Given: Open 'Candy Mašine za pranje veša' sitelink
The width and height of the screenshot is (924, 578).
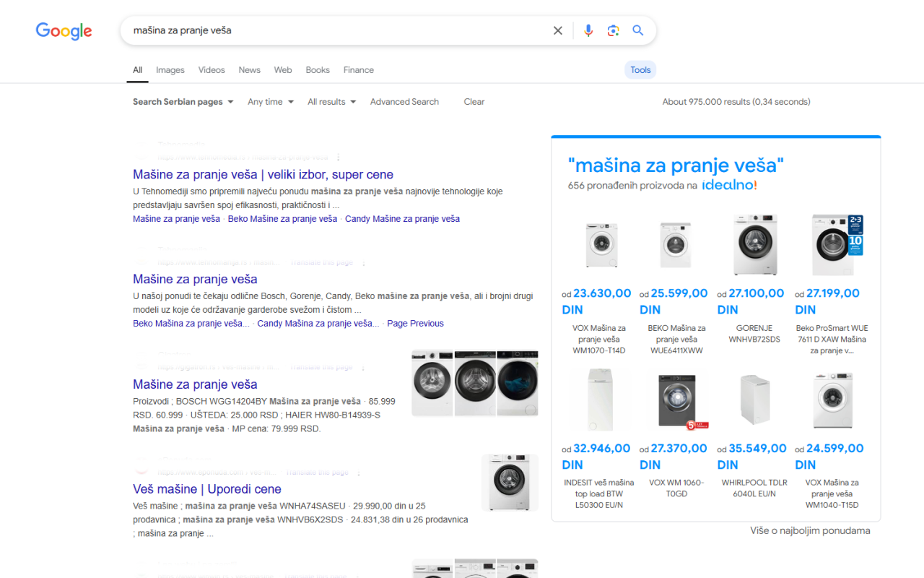Looking at the screenshot, I should pyautogui.click(x=402, y=219).
